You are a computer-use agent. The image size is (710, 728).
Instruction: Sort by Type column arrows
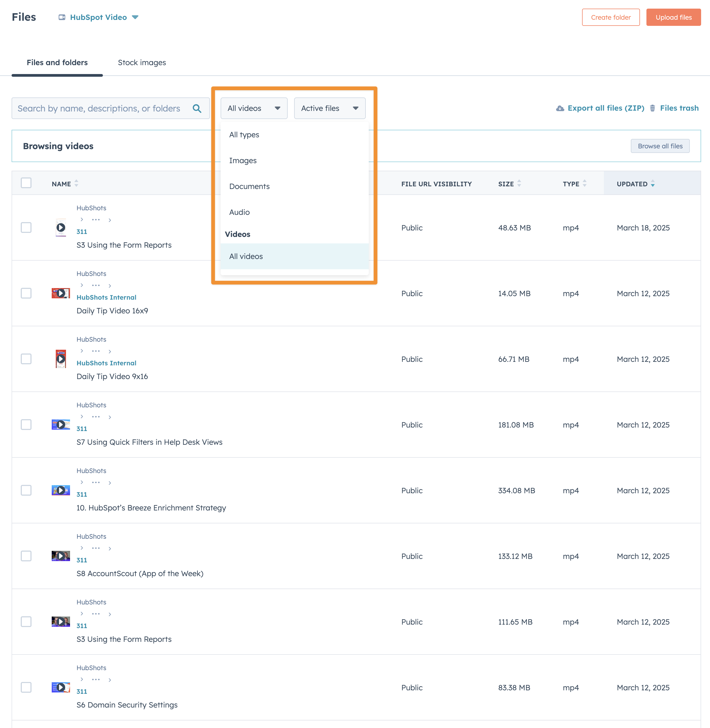(x=584, y=183)
